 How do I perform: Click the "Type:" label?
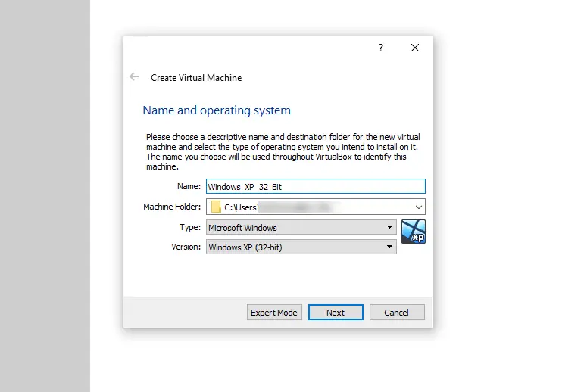point(190,227)
